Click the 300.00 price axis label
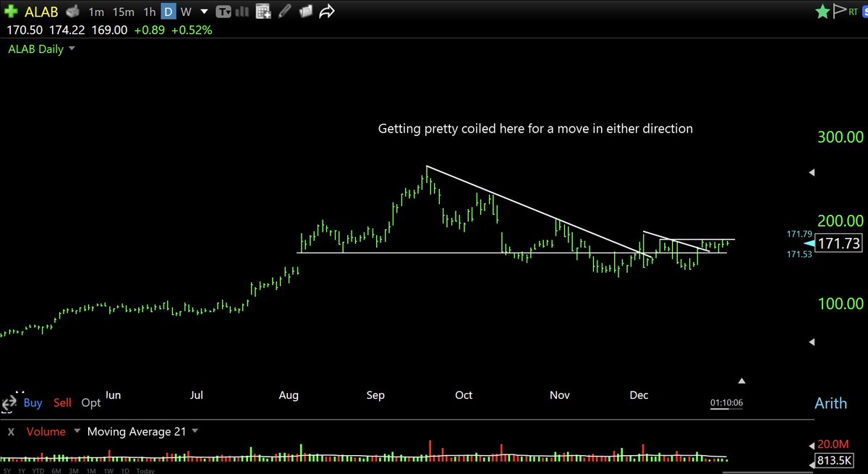868x474 pixels. coord(839,137)
